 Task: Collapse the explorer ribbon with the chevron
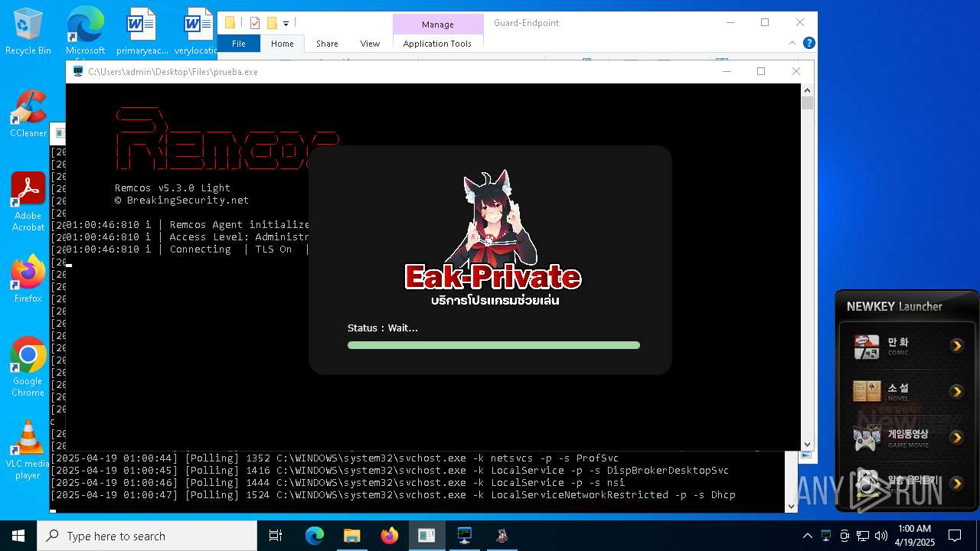(x=794, y=44)
